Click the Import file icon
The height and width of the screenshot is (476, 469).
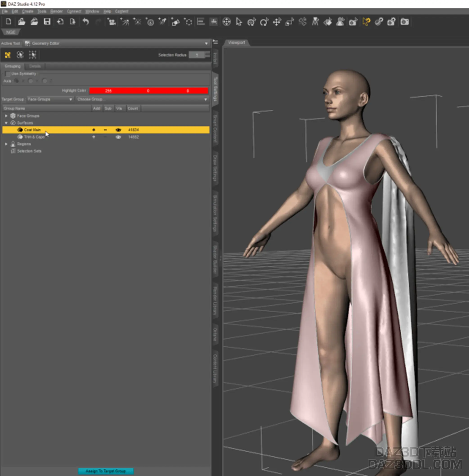(60, 22)
